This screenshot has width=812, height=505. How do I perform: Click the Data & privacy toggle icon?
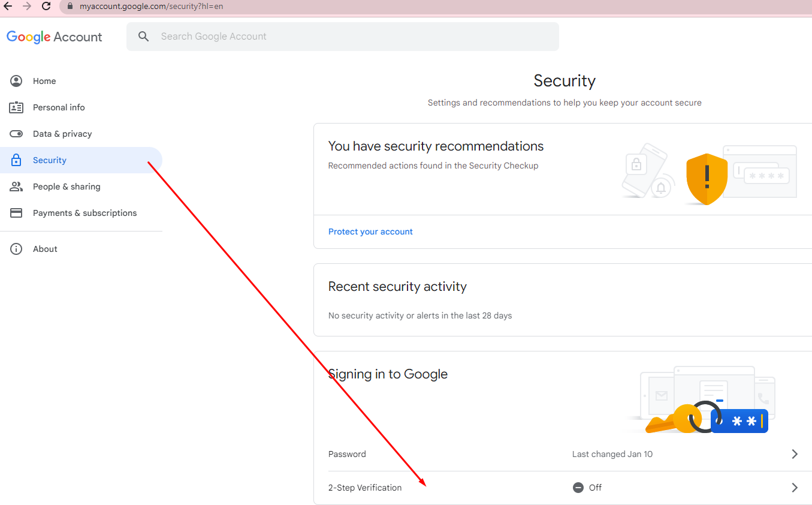click(16, 134)
